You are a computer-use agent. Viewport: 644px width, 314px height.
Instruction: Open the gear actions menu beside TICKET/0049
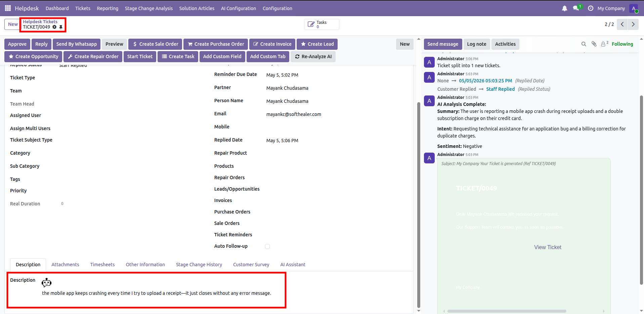54,27
